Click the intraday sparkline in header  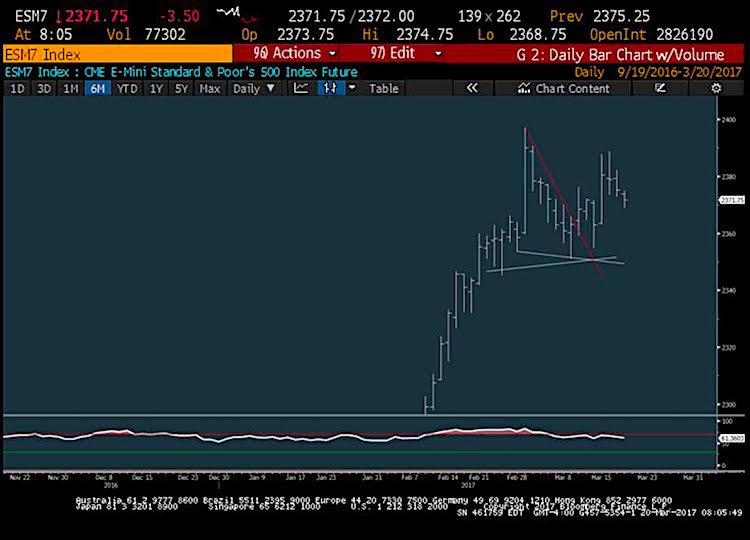tap(236, 15)
